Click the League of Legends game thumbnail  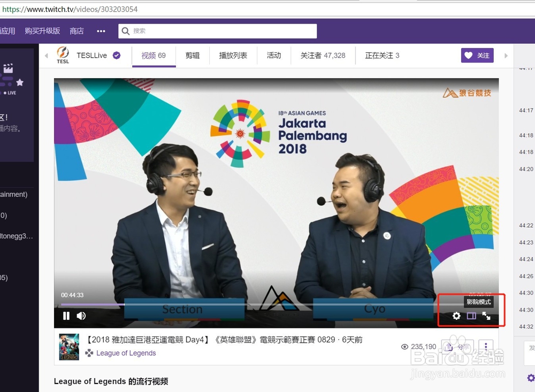pos(69,347)
